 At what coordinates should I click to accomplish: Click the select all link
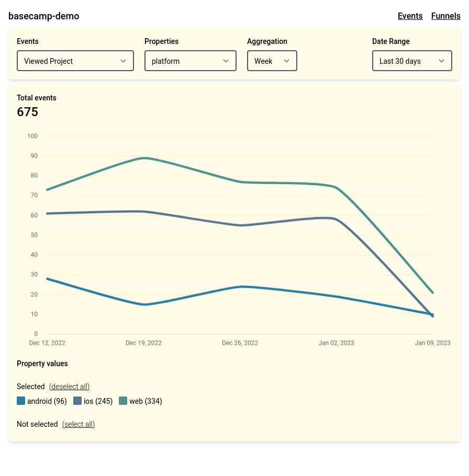point(79,424)
